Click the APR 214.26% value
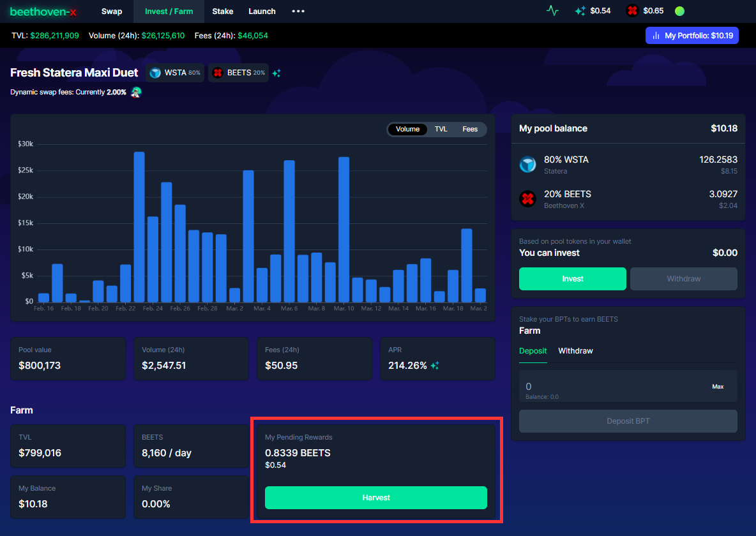This screenshot has height=536, width=756. 407,366
